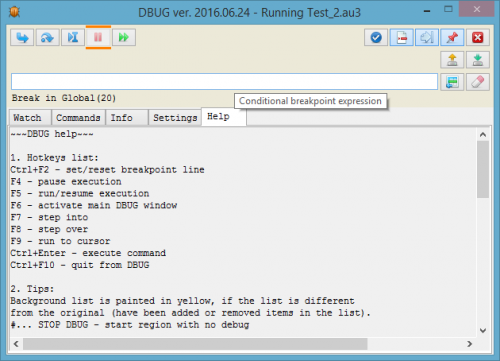Switch to the Settings tab

(175, 118)
